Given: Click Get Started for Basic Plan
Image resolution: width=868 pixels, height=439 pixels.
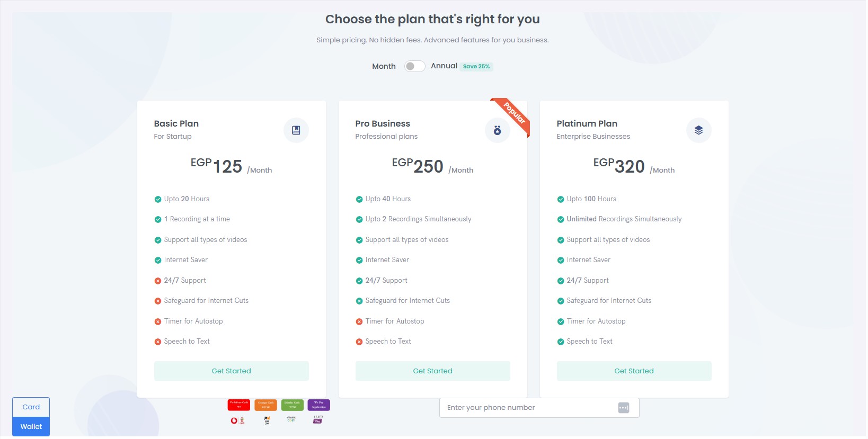Looking at the screenshot, I should coord(231,371).
